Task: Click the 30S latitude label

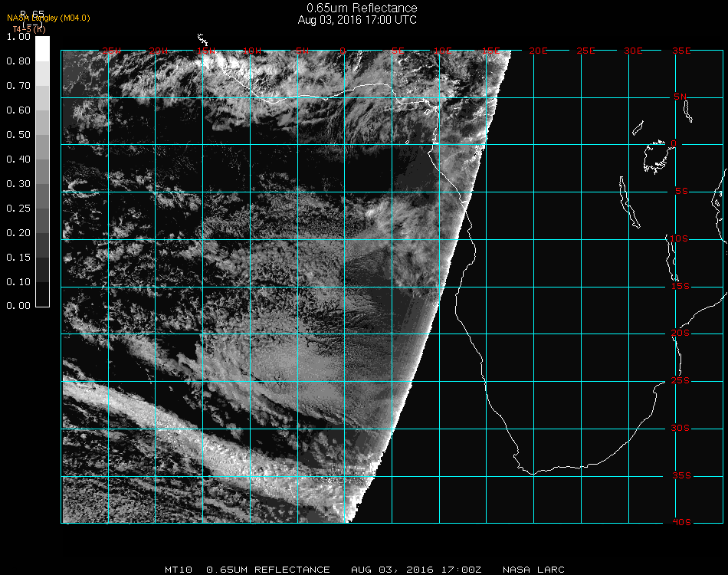Action: tap(680, 429)
